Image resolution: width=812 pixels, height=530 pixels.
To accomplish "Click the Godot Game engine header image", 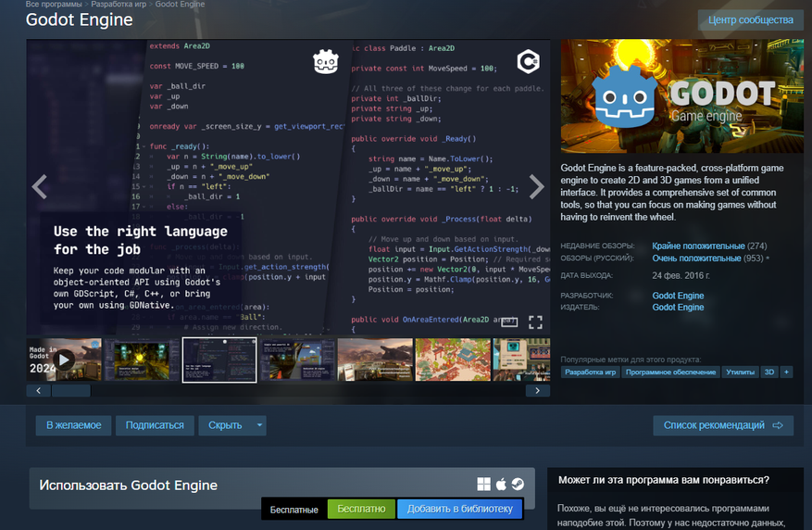I will [682, 95].
